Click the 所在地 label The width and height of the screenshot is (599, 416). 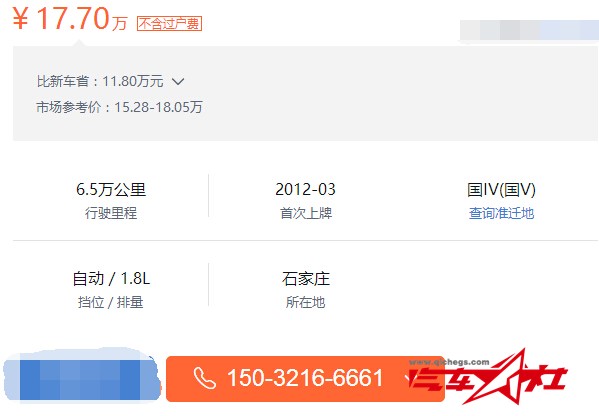point(306,302)
